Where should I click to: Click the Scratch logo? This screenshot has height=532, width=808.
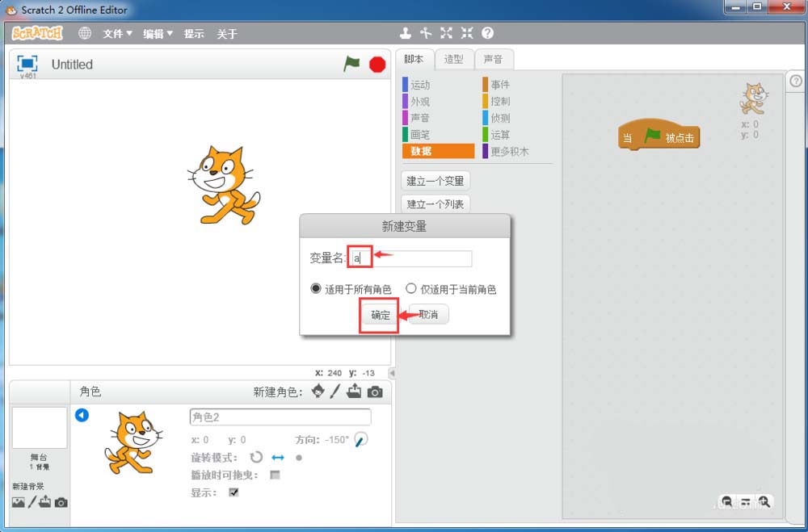36,33
